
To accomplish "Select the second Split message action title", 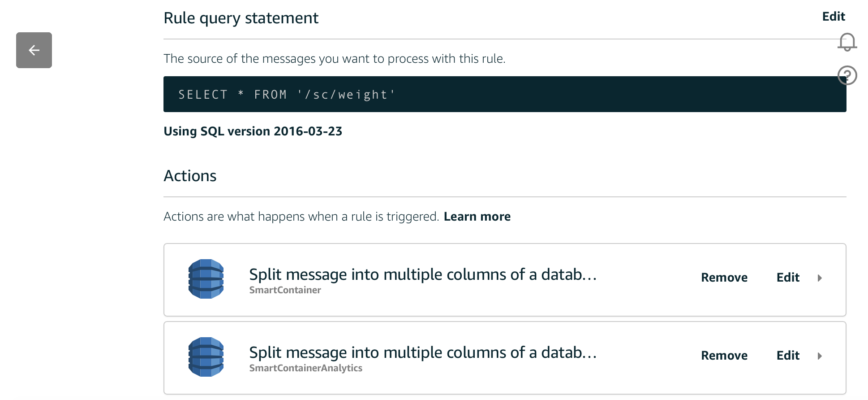I will (423, 352).
